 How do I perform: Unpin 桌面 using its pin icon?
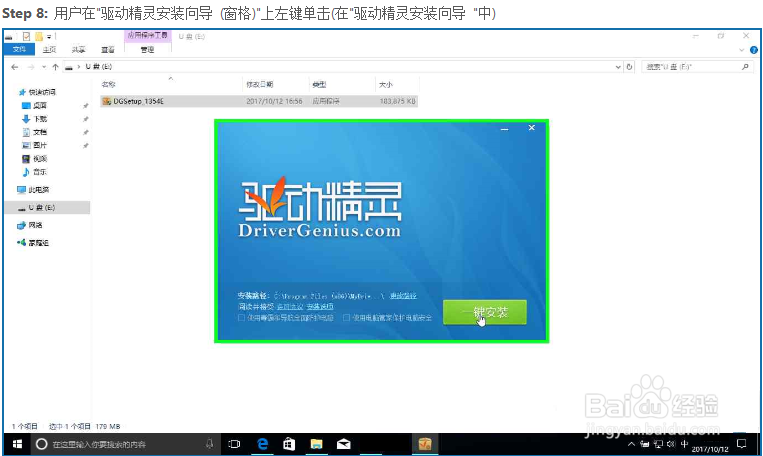[86, 106]
